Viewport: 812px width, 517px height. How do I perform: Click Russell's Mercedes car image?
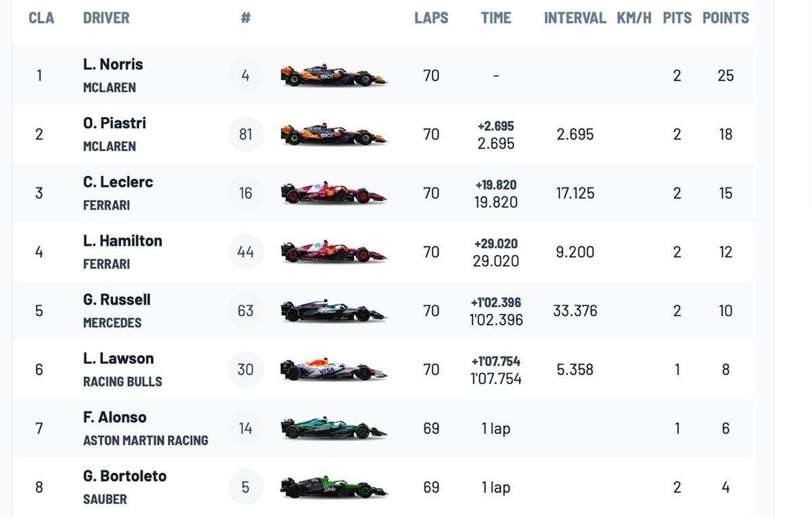(333, 311)
